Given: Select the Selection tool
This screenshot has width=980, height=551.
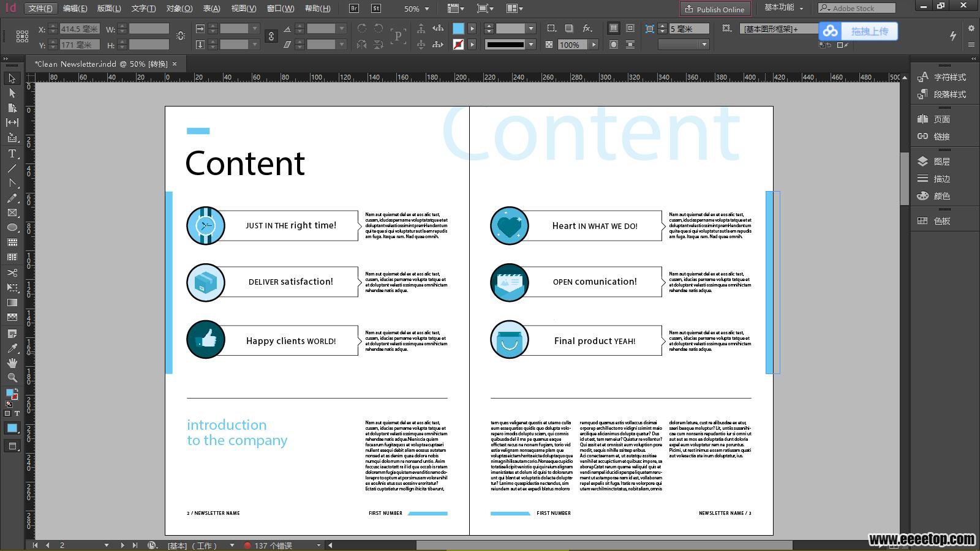Looking at the screenshot, I should coord(12,78).
